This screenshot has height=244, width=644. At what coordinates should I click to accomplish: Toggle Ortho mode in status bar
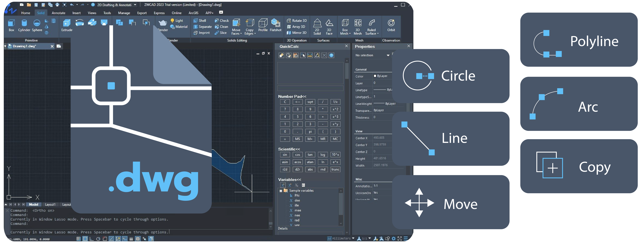[x=92, y=239]
